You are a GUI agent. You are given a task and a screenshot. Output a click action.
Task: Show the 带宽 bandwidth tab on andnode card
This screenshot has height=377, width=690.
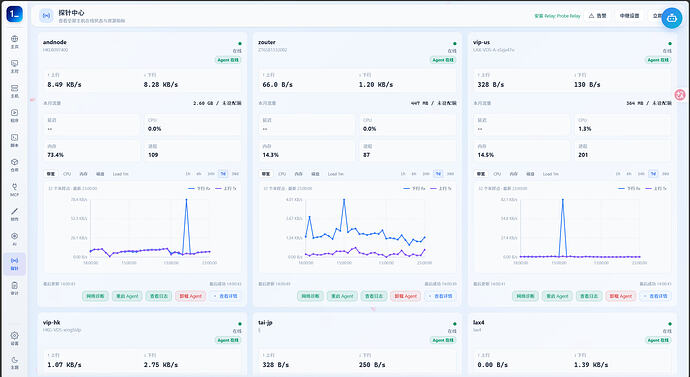51,174
